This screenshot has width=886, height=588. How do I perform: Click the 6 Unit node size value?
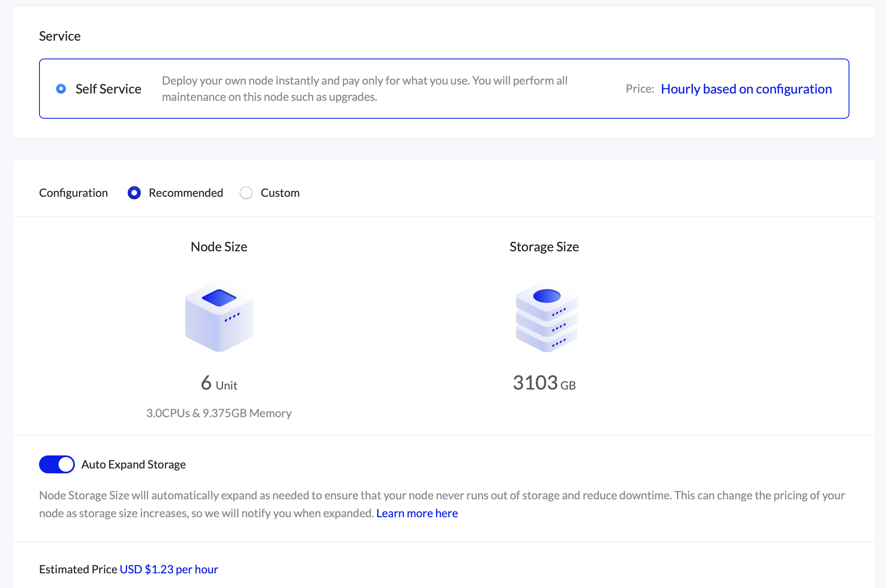pos(219,383)
